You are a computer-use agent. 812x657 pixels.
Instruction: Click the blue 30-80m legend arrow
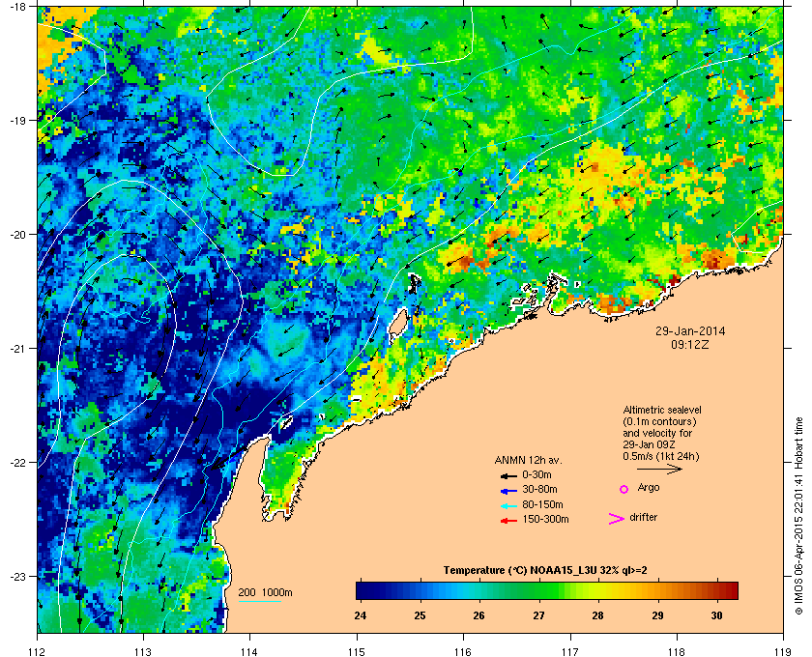[508, 490]
